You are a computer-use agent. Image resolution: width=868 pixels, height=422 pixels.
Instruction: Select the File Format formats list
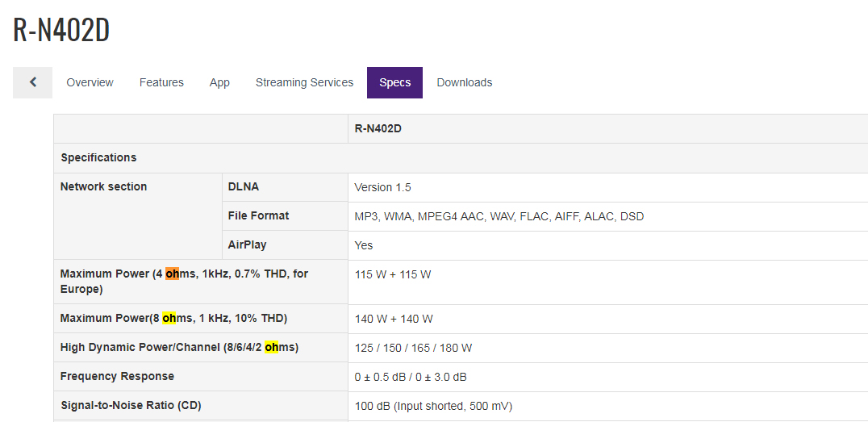(x=499, y=216)
